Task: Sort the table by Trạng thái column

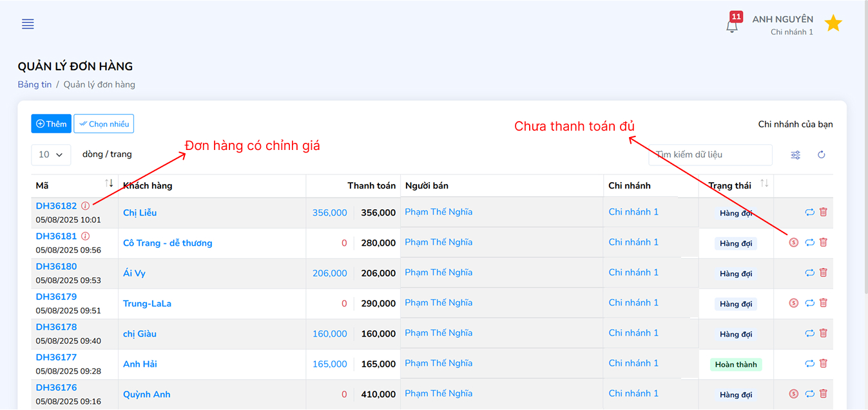Action: [764, 184]
